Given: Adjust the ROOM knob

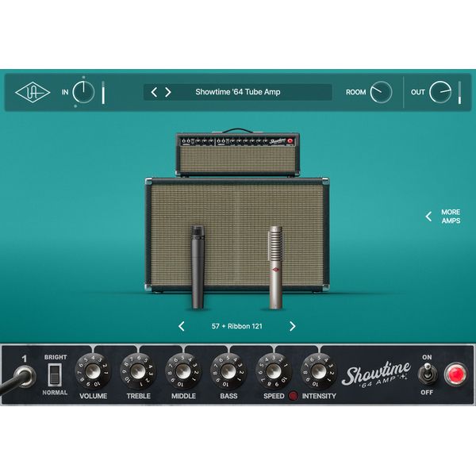Looking at the screenshot, I should click(x=381, y=92).
